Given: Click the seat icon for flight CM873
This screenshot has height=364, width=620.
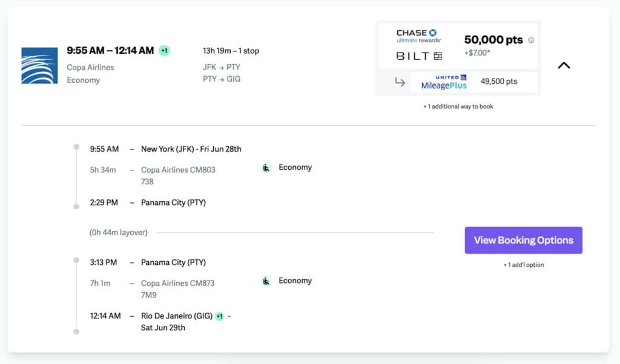Looking at the screenshot, I should pyautogui.click(x=266, y=281).
